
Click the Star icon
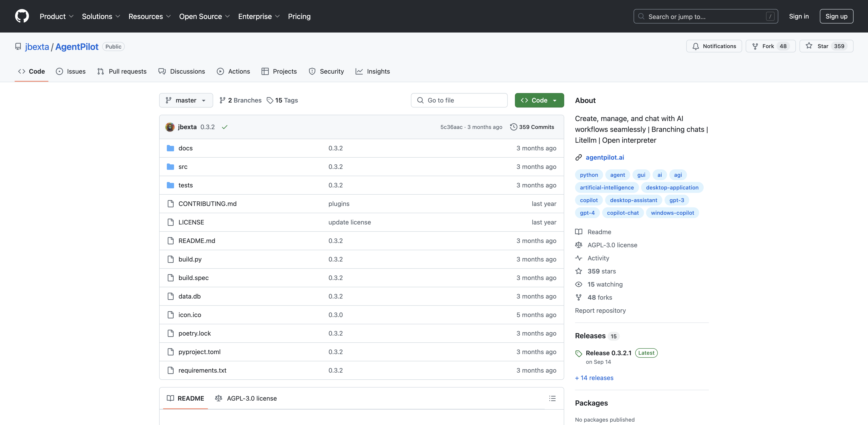[x=809, y=46]
